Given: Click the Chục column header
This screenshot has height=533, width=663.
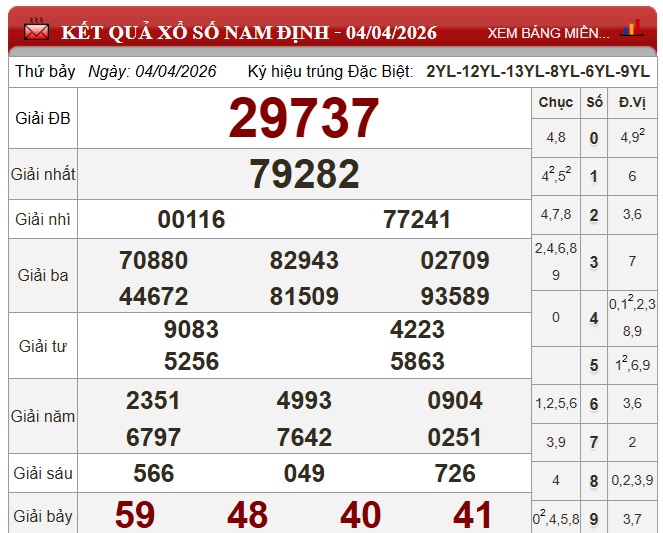Looking at the screenshot, I should (x=556, y=103).
